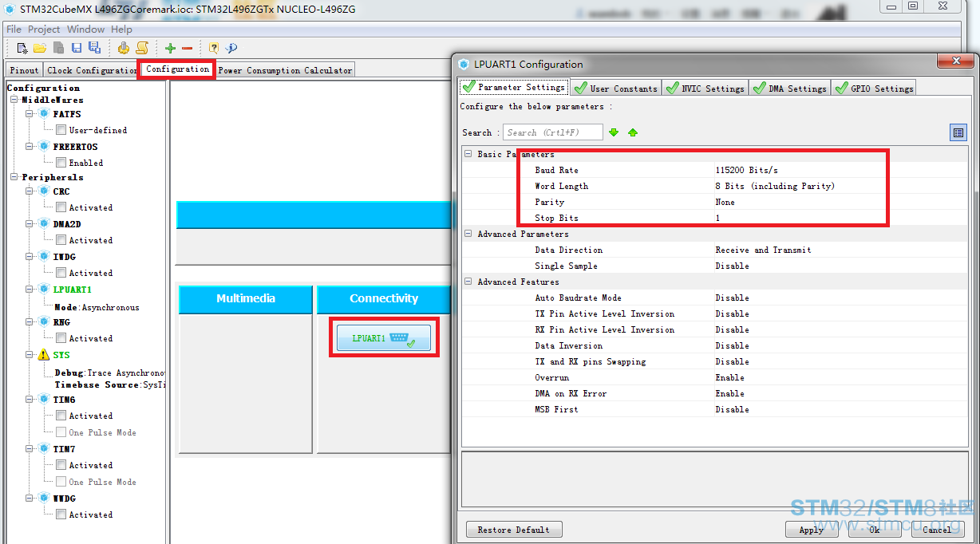Screen dimensions: 980x544
Task: Tick the RNG Activated checkbox
Action: click(x=61, y=338)
